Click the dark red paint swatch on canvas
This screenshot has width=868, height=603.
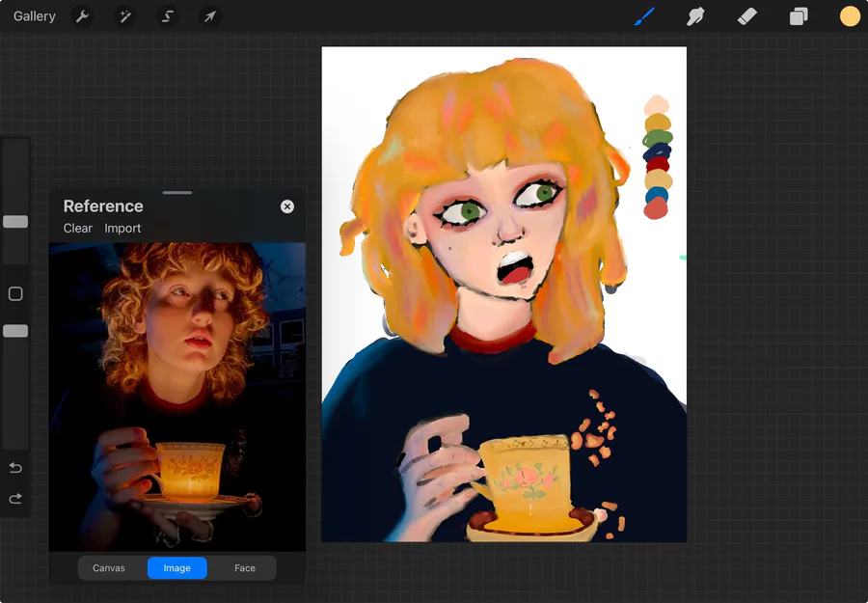pyautogui.click(x=658, y=164)
